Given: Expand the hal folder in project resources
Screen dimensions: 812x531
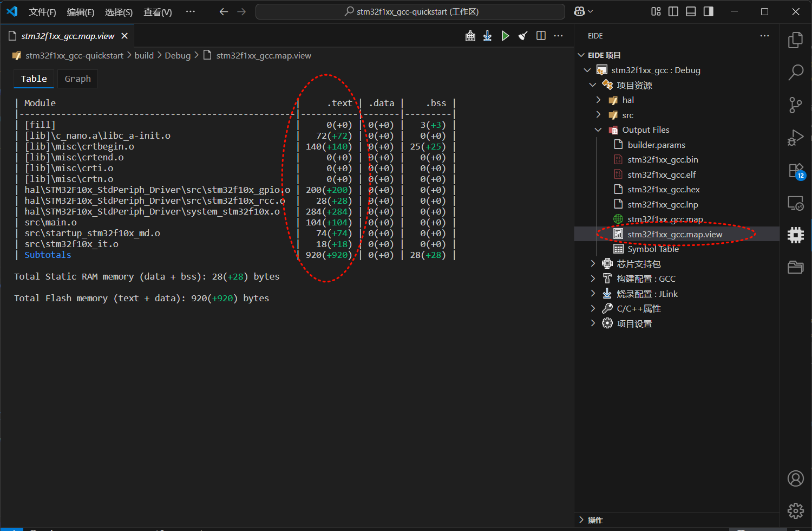Looking at the screenshot, I should (x=628, y=100).
